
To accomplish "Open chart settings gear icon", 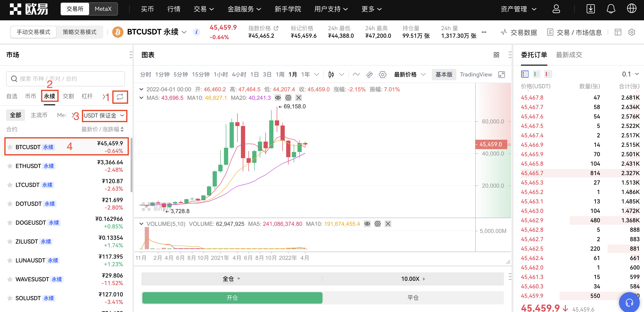I will (x=383, y=75).
